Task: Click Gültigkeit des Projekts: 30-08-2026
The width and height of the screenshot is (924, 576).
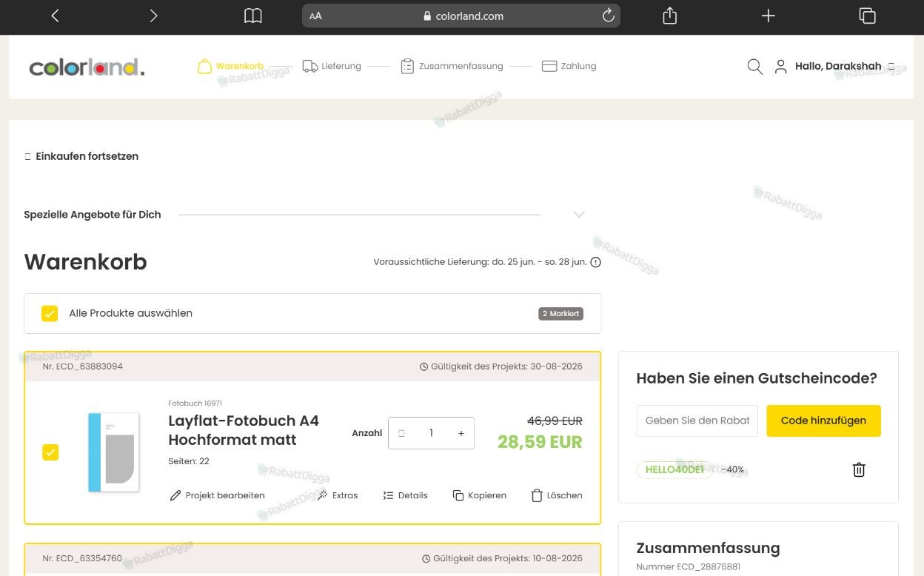Action: click(x=501, y=366)
